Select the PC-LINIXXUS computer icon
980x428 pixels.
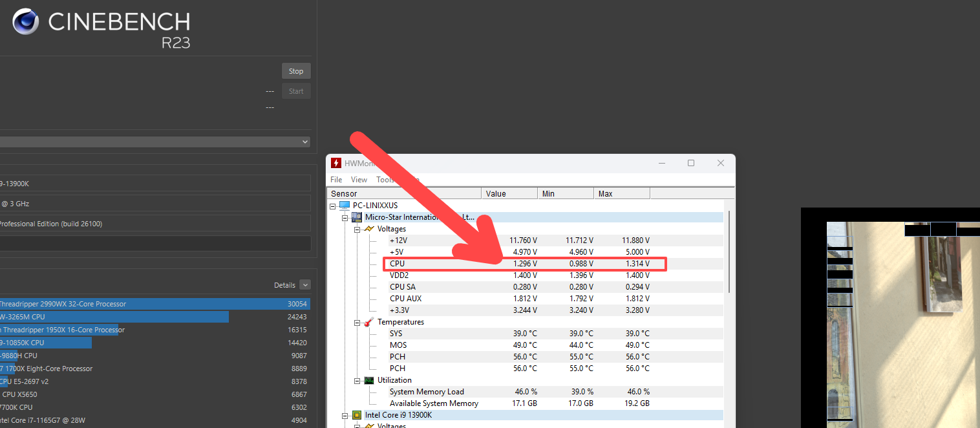pyautogui.click(x=344, y=206)
